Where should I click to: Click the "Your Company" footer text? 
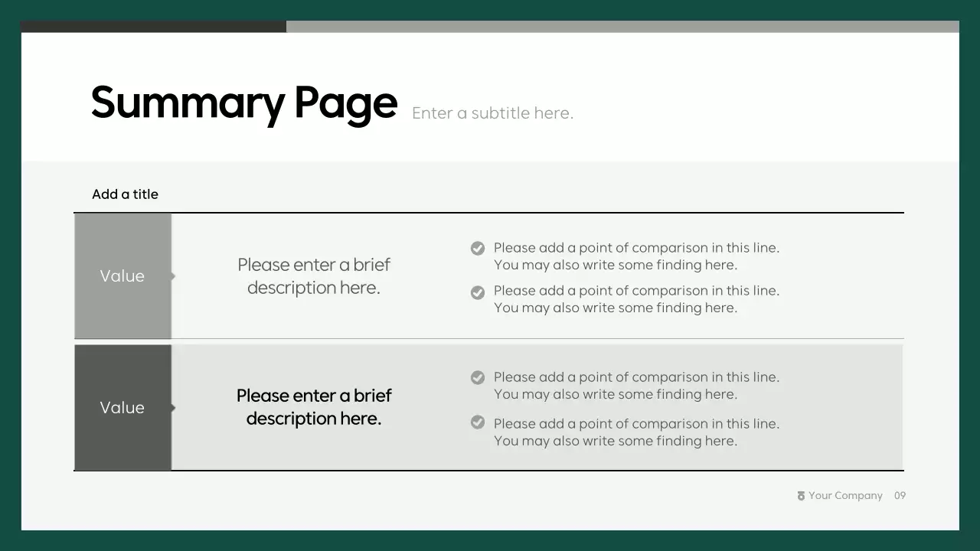pos(845,496)
